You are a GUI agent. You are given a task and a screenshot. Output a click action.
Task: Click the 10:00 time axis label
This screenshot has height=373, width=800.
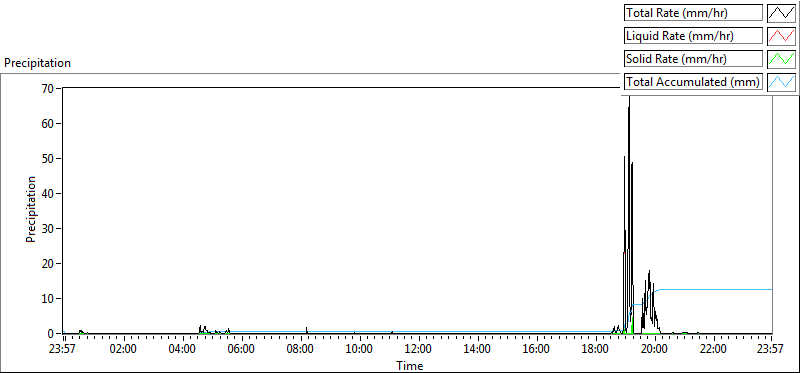pos(360,350)
